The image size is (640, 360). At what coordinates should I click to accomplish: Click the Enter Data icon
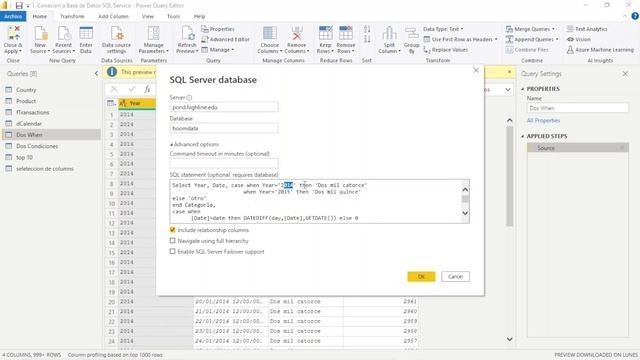tap(86, 33)
